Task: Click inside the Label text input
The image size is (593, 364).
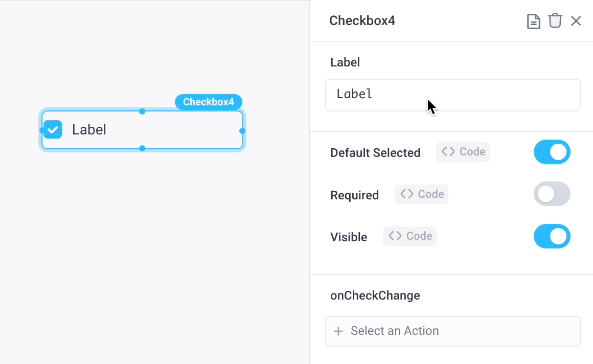Action: 453,95
